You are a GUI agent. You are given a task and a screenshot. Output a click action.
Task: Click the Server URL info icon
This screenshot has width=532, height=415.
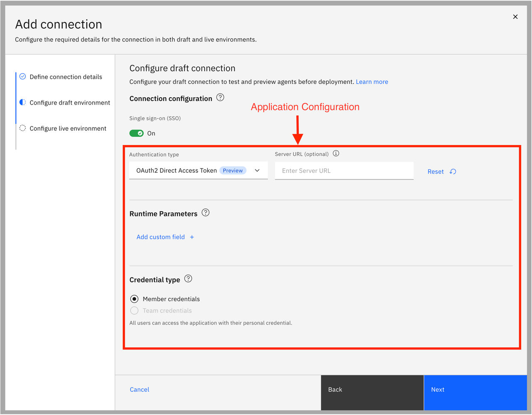tap(336, 153)
